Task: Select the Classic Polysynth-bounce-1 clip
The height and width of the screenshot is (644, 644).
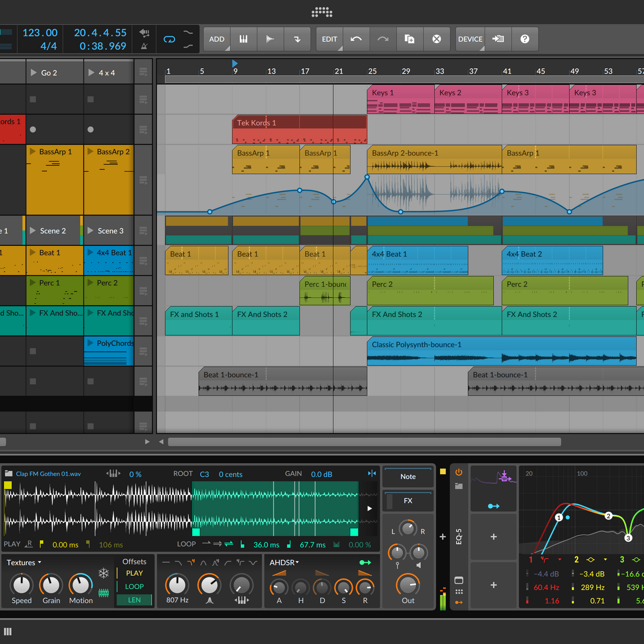Action: click(x=502, y=351)
